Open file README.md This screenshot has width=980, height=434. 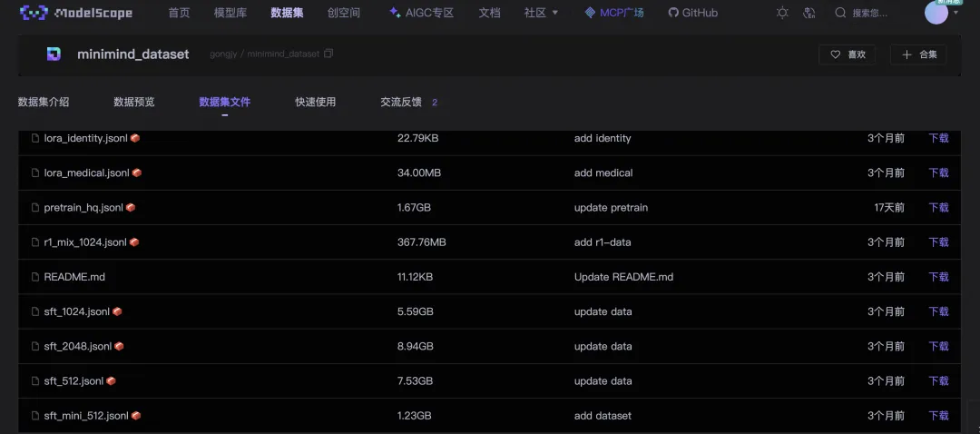(74, 276)
